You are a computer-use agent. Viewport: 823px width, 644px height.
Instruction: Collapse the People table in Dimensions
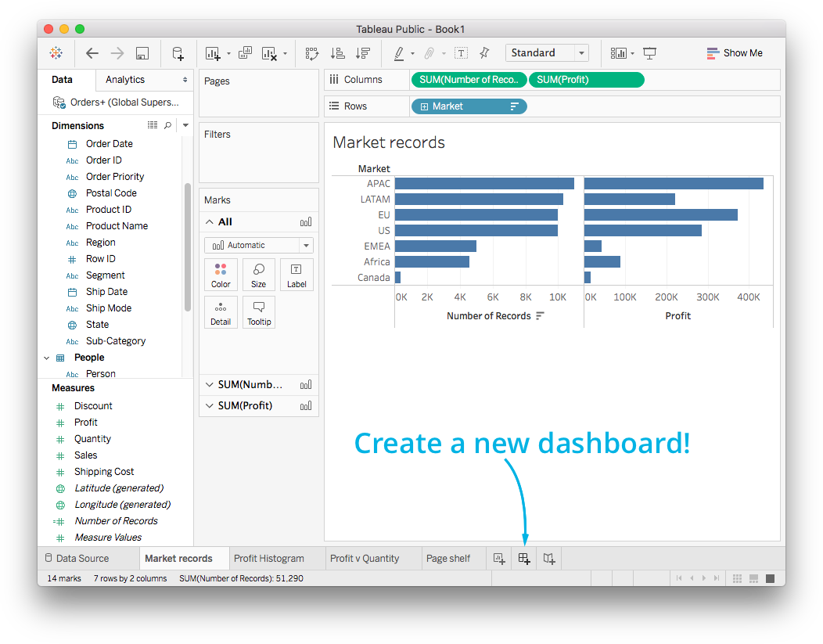click(46, 358)
